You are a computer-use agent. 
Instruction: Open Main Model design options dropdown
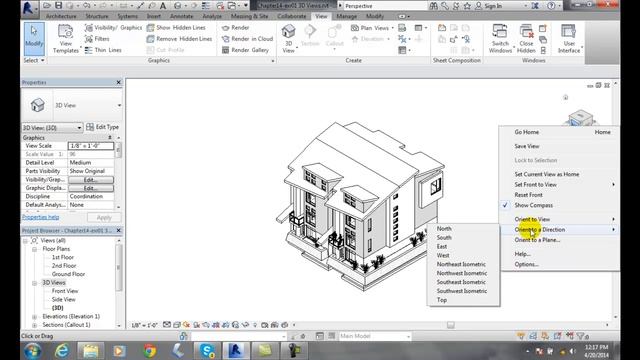[x=374, y=336]
